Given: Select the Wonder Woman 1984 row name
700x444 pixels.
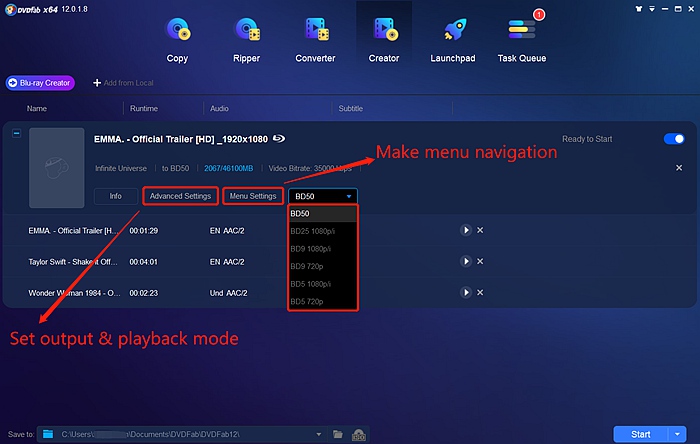Looking at the screenshot, I should [x=74, y=293].
